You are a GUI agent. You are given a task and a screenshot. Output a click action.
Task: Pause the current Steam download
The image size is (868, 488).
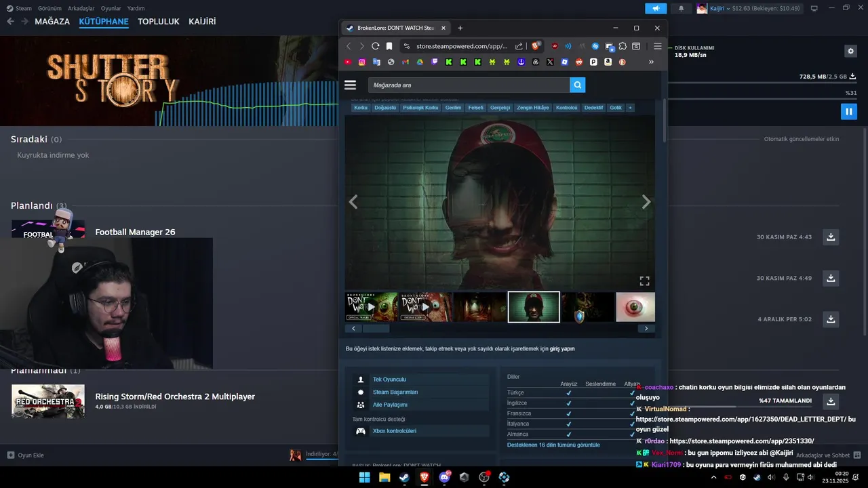(848, 111)
